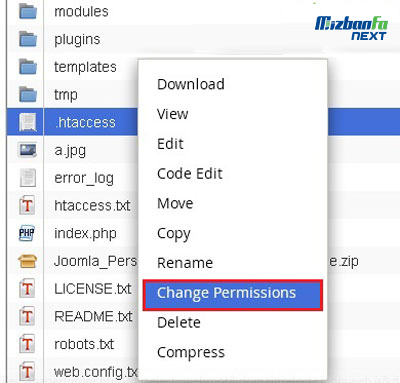Click the a.jpg image file icon
The width and height of the screenshot is (400, 383).
pyautogui.click(x=28, y=150)
